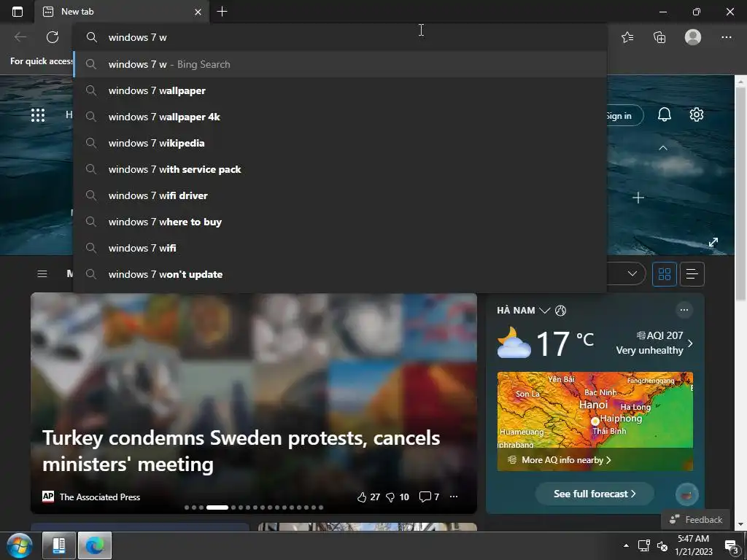Open the profile avatar icon
This screenshot has width=747, height=560.
[x=693, y=37]
